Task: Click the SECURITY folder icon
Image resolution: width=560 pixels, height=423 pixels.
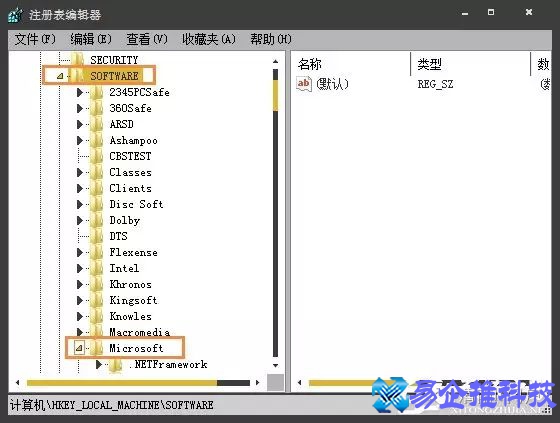Action: click(x=78, y=60)
